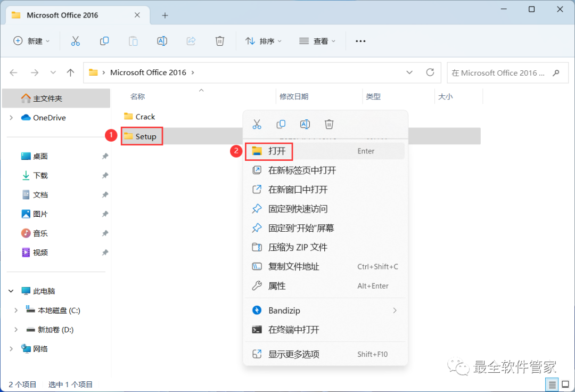575x392 pixels.
Task: Select the Microsoft Office 2016 tab
Action: [78, 15]
